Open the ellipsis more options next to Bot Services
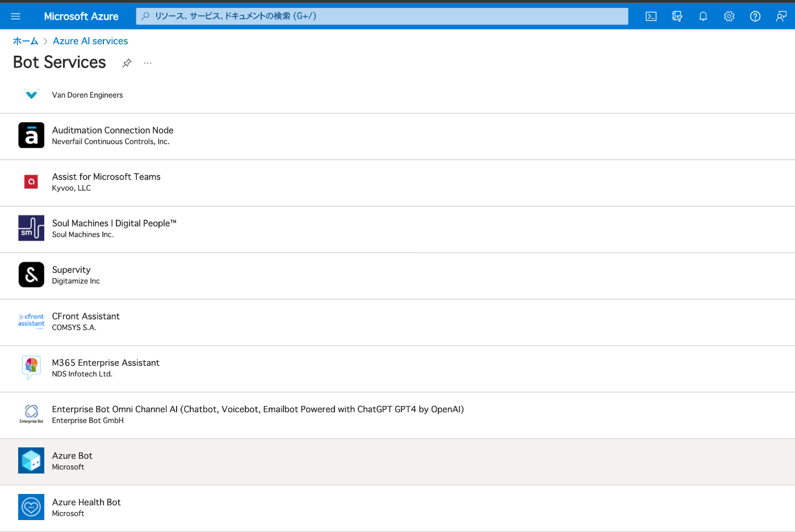Screen dimensions: 795x532 pyautogui.click(x=148, y=63)
